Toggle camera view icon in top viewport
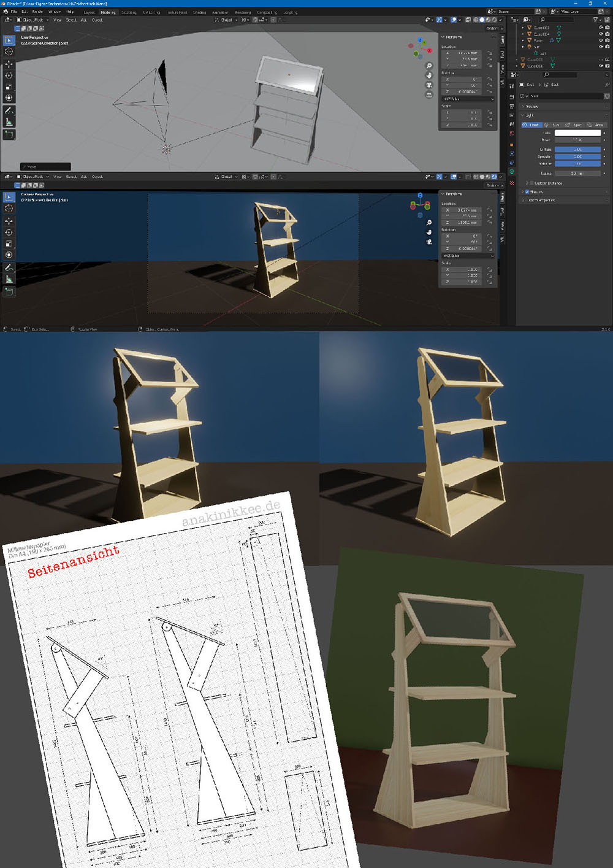 [429, 85]
